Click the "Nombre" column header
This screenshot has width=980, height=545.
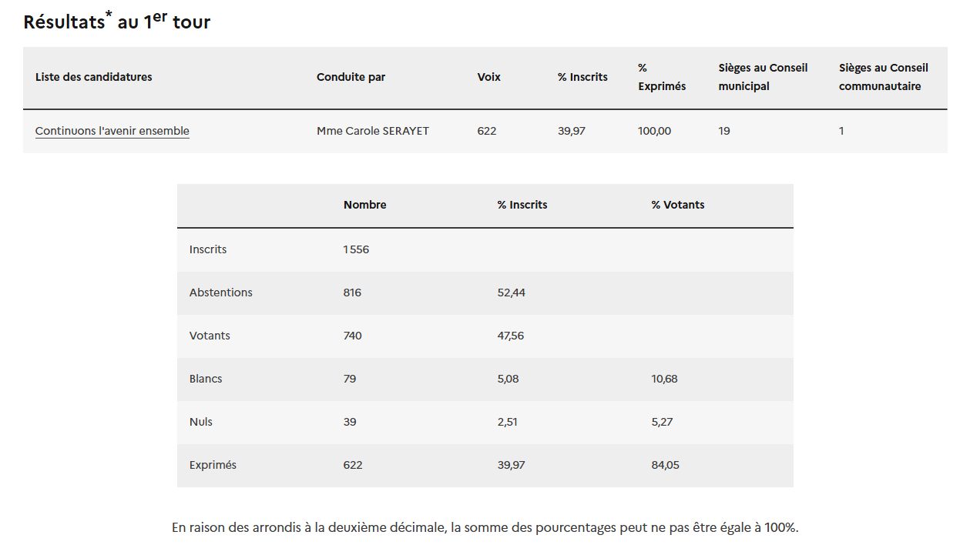click(x=364, y=205)
